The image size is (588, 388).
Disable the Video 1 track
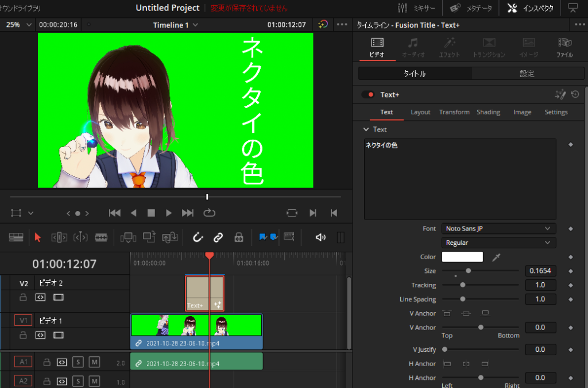coord(59,335)
